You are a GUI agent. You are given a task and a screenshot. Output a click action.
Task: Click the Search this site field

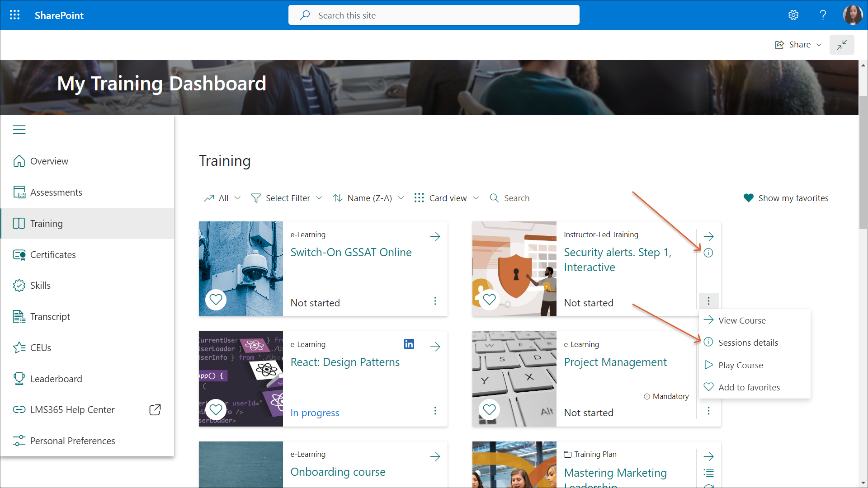point(434,15)
